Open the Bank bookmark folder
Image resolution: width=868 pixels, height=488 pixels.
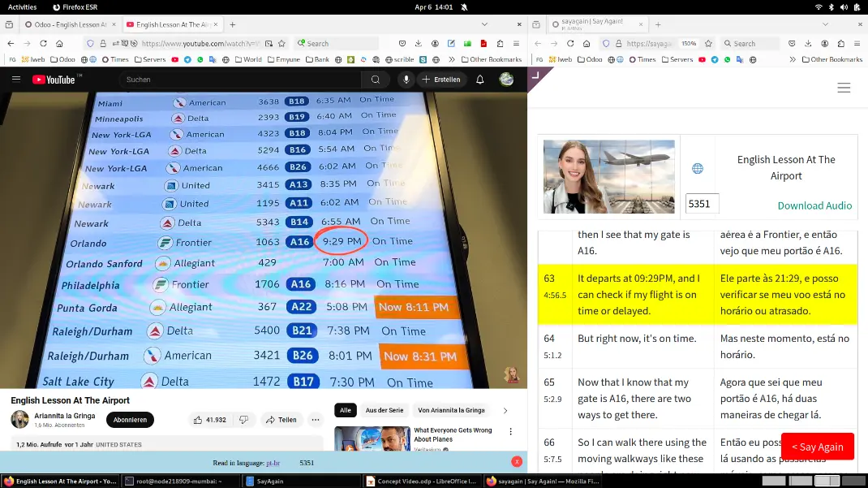(x=317, y=59)
